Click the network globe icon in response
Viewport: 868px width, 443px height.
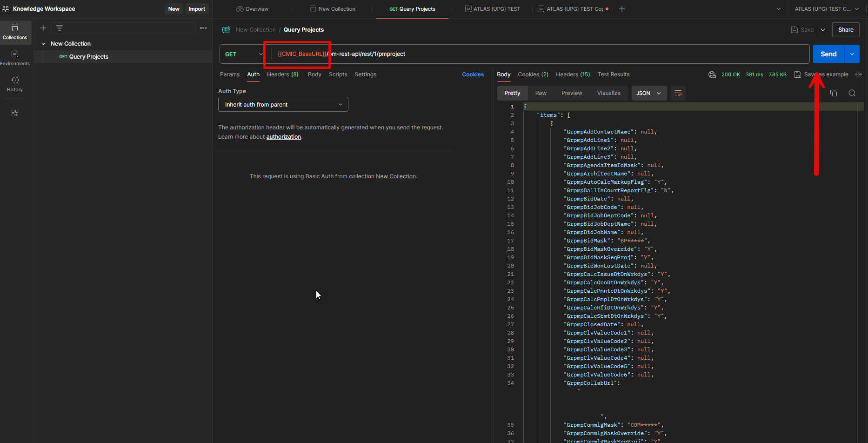click(712, 74)
